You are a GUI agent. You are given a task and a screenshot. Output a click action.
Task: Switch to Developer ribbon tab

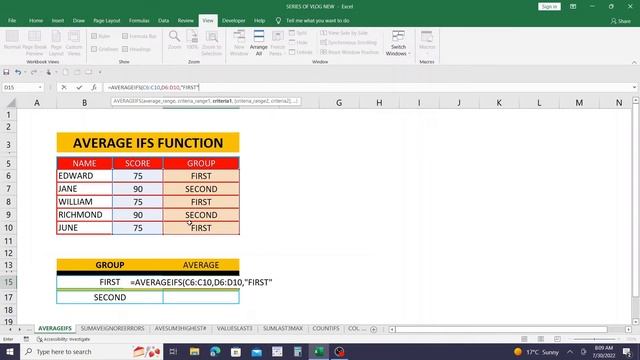pyautogui.click(x=233, y=20)
